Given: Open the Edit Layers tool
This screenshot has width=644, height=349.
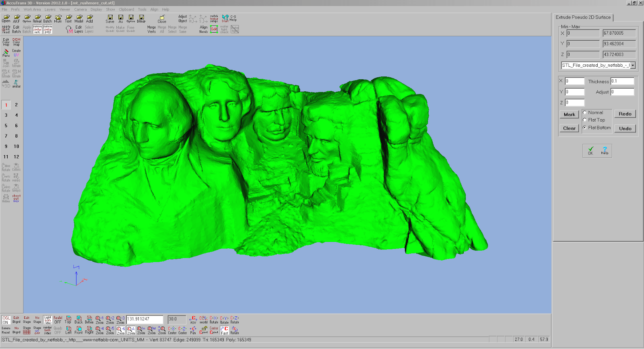Looking at the screenshot, I should coord(78,29).
